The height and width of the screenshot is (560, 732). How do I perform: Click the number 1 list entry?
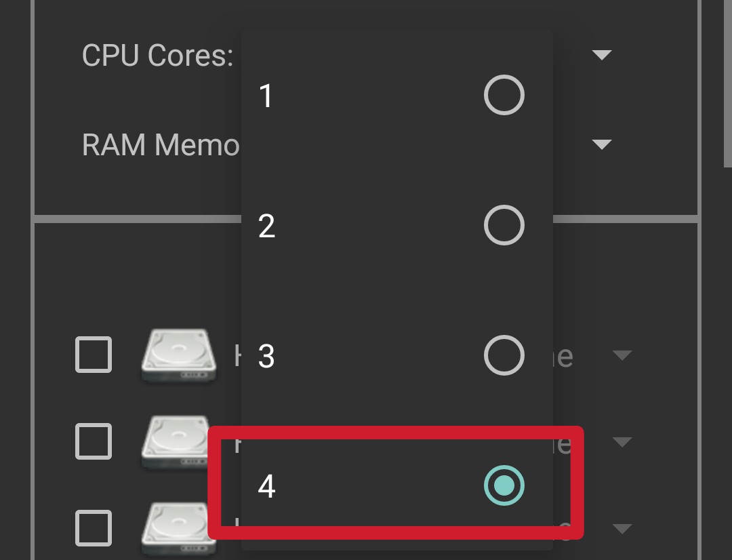(x=396, y=96)
